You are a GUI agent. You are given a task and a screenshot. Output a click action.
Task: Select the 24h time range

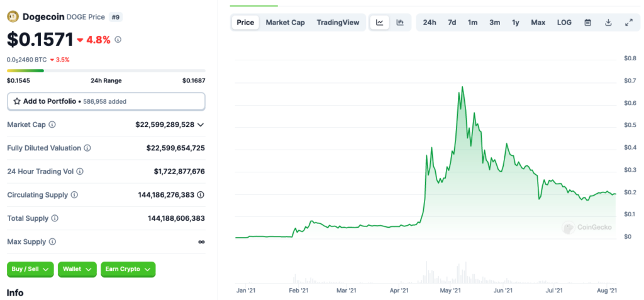click(x=430, y=23)
